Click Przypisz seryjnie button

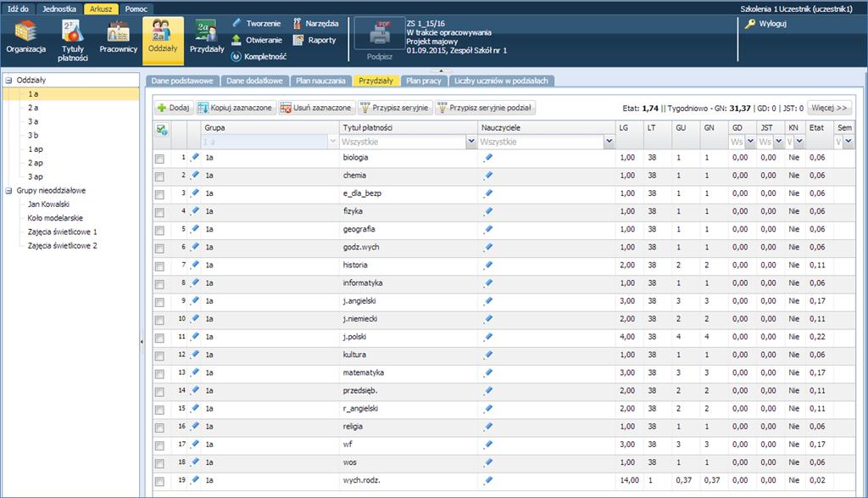click(x=394, y=108)
